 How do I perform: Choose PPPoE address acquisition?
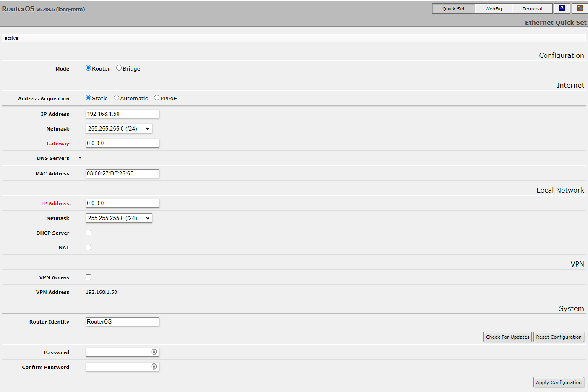click(156, 97)
